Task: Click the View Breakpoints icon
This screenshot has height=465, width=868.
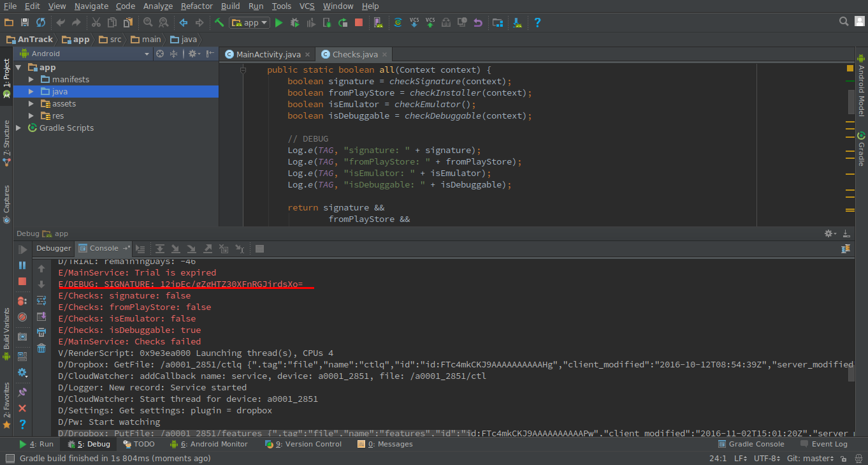Action: pos(22,300)
